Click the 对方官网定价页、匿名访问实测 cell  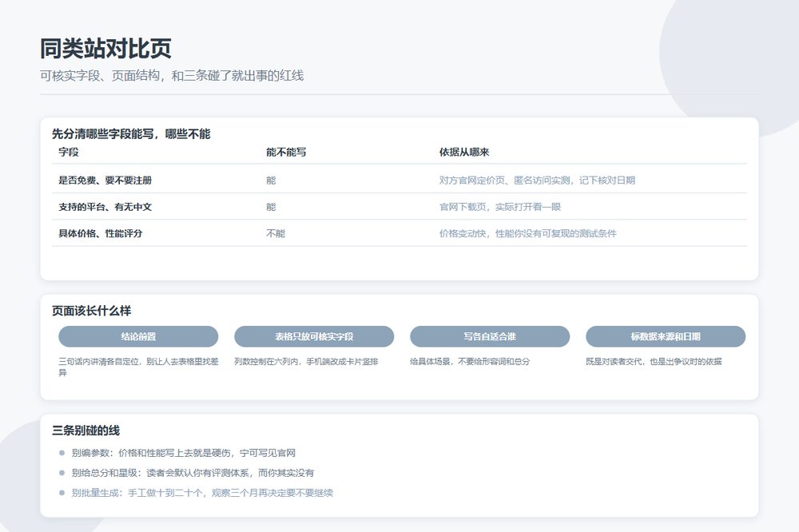537,180
